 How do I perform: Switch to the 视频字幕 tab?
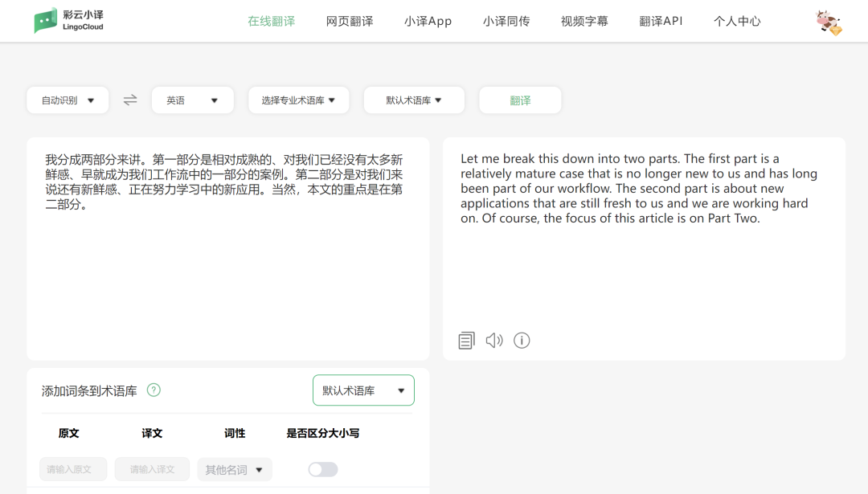coord(584,21)
